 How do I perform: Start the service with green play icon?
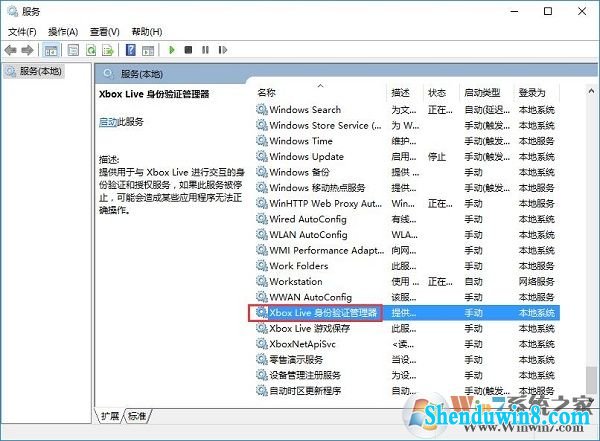(x=172, y=50)
